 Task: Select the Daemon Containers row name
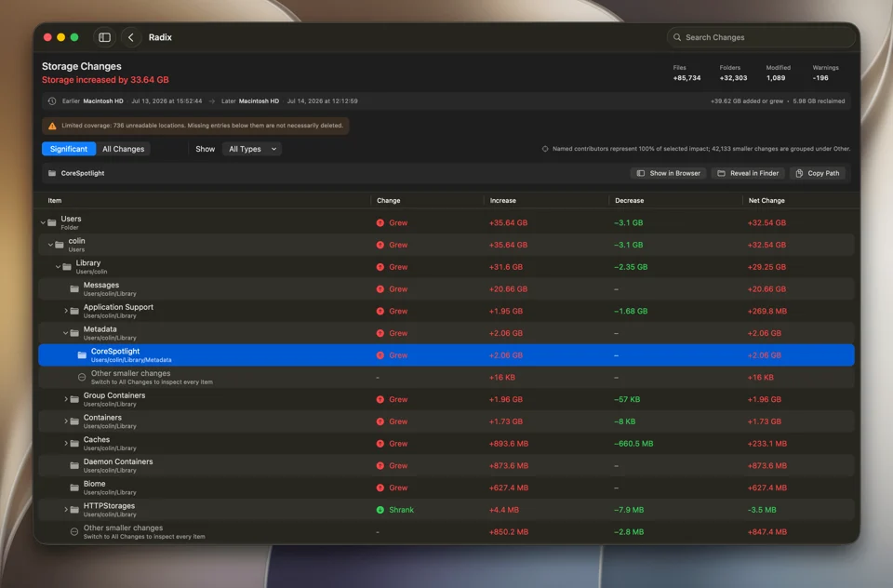[x=118, y=461]
